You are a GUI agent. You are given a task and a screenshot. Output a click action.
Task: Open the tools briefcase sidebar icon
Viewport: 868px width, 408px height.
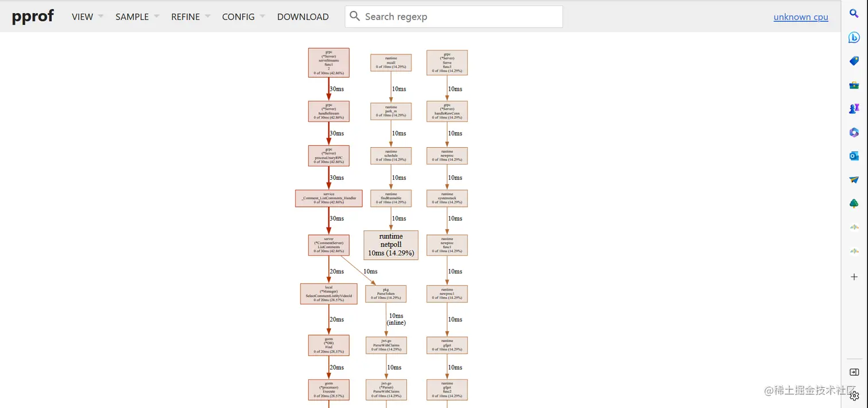pyautogui.click(x=854, y=85)
